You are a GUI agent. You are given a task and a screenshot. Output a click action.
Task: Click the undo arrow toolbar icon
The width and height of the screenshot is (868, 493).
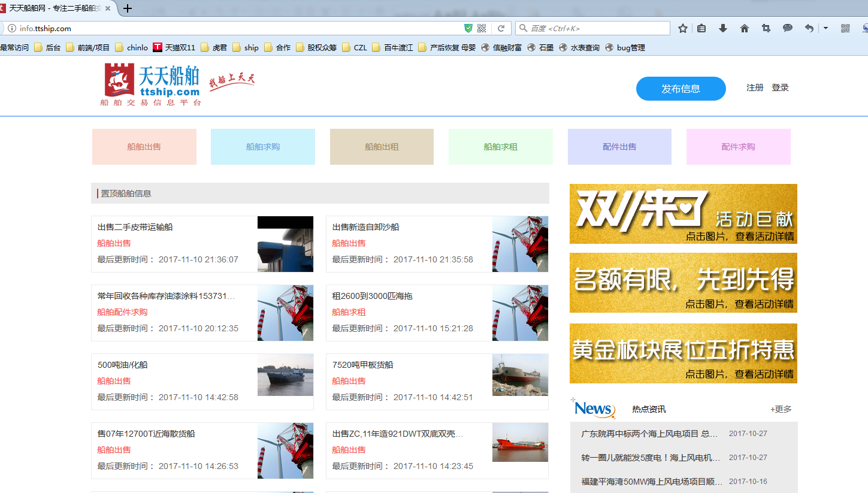coord(809,28)
